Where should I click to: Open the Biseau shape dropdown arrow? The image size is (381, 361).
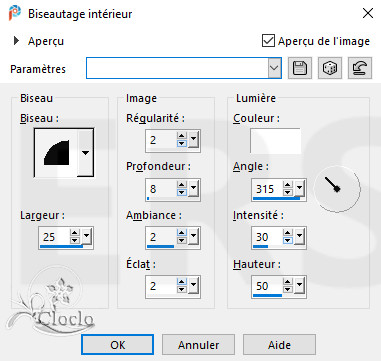[86, 153]
